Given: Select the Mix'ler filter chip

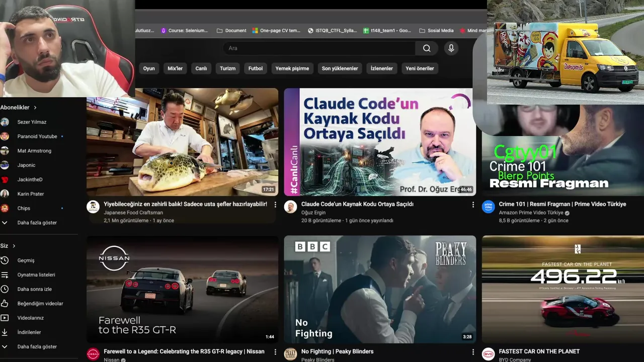Looking at the screenshot, I should [175, 68].
